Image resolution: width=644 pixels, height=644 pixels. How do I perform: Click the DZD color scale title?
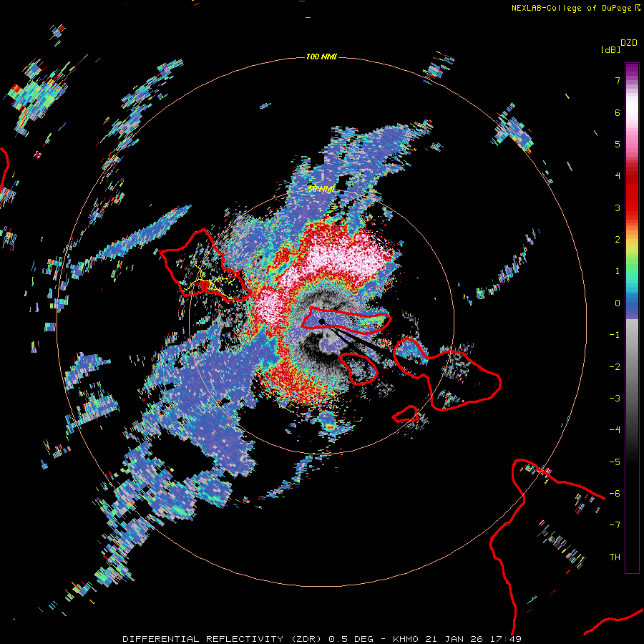[x=629, y=43]
